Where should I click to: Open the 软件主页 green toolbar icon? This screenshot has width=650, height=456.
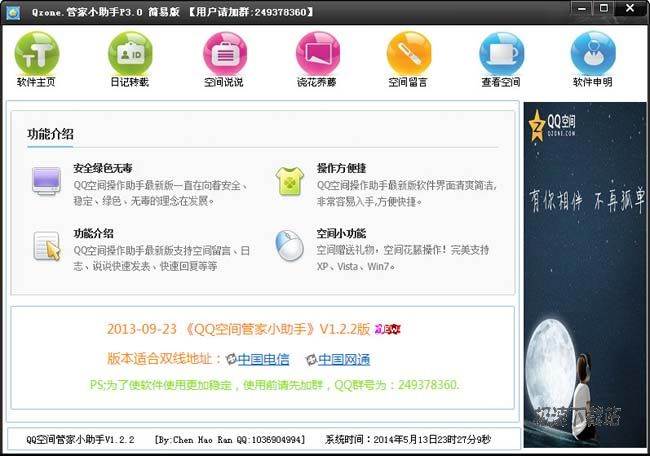click(x=36, y=54)
